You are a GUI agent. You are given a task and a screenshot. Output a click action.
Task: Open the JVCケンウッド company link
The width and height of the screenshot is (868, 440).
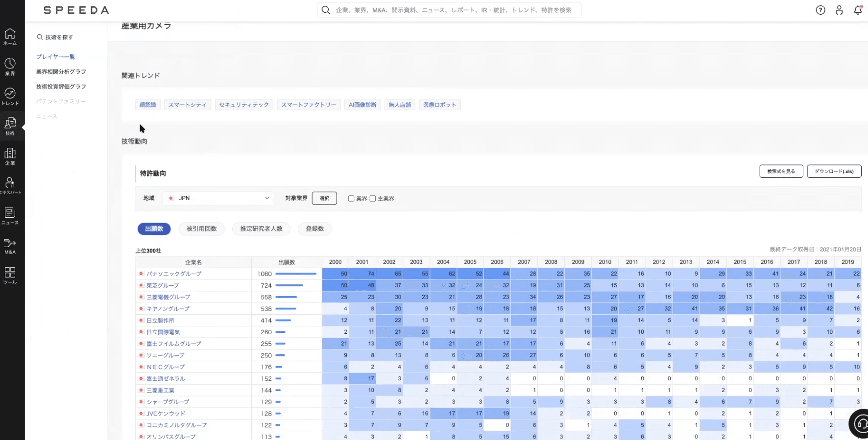pyautogui.click(x=166, y=414)
